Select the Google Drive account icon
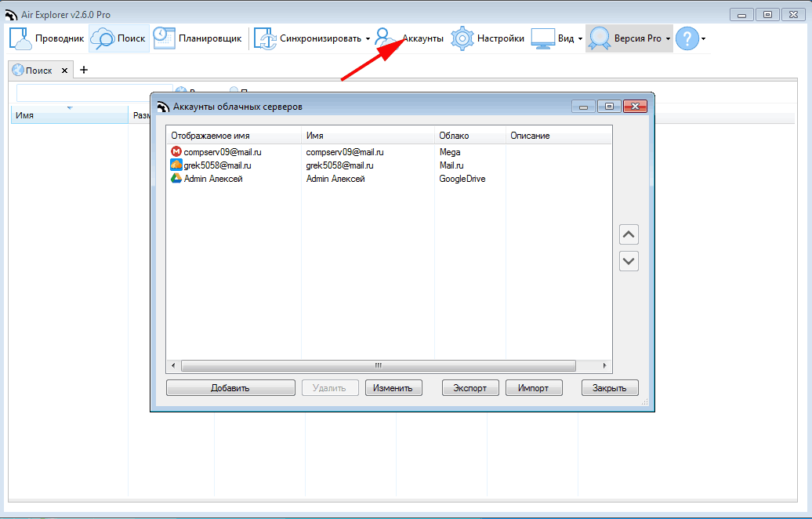The height and width of the screenshot is (519, 812). click(176, 179)
